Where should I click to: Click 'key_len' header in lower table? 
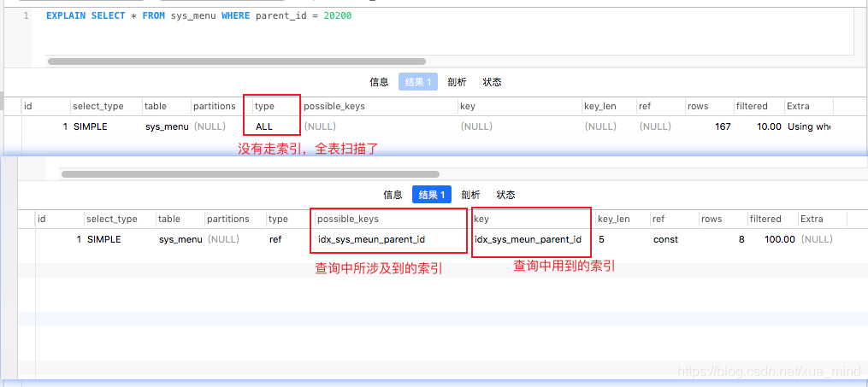point(614,219)
